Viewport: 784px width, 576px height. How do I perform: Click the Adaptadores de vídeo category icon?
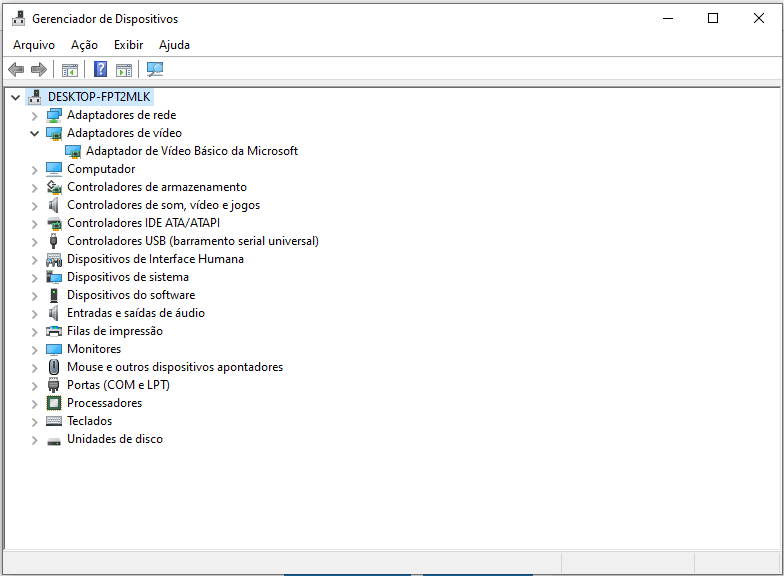point(54,133)
